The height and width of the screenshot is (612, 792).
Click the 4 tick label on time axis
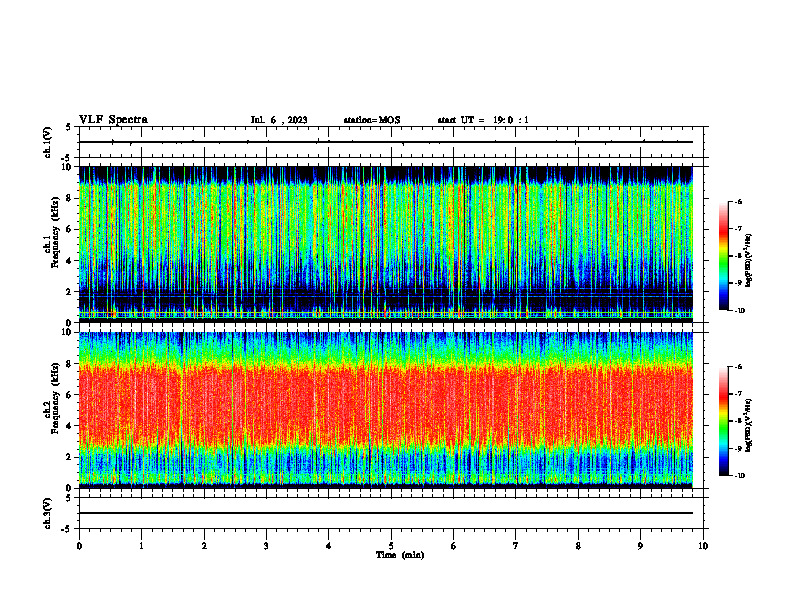329,546
